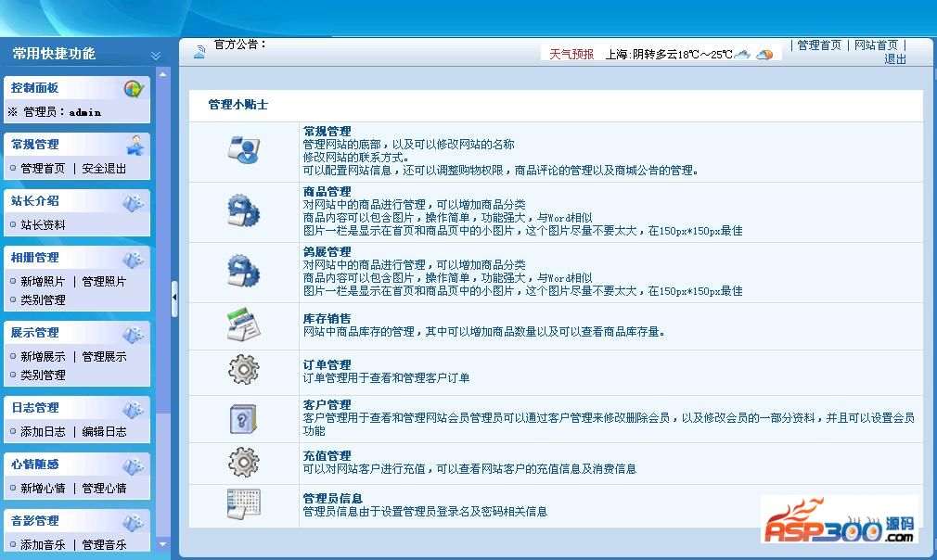Screen dimensions: 937x560
Task: Click the calendar notes icon for 库存销售
Action: coord(243,325)
